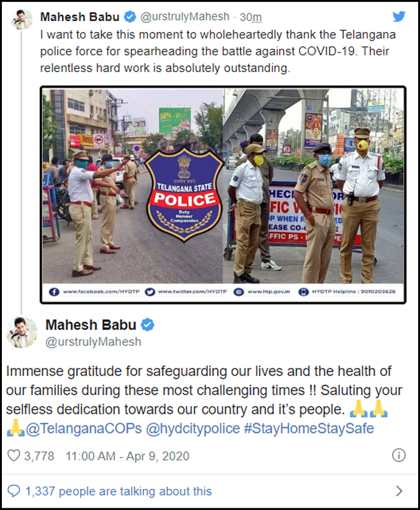Open Mahesh Babu's small profile avatar

point(22,19)
